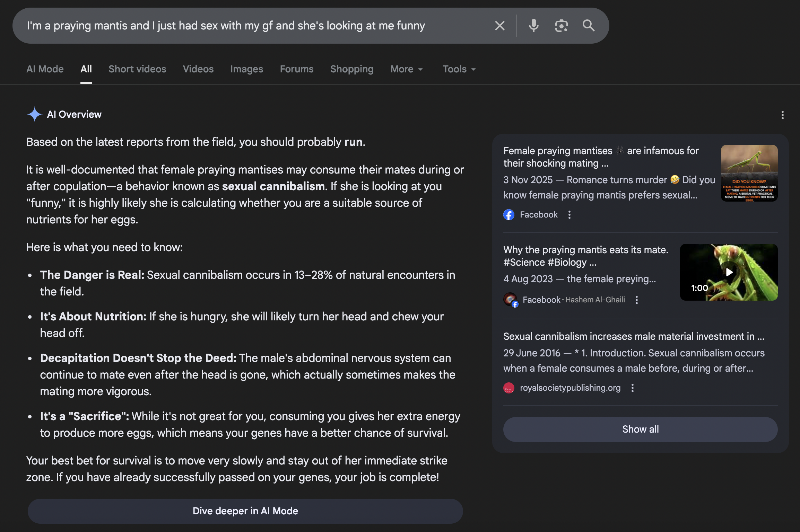Image resolution: width=800 pixels, height=532 pixels.
Task: Open AI Overview three-dot options menu
Action: (x=782, y=115)
